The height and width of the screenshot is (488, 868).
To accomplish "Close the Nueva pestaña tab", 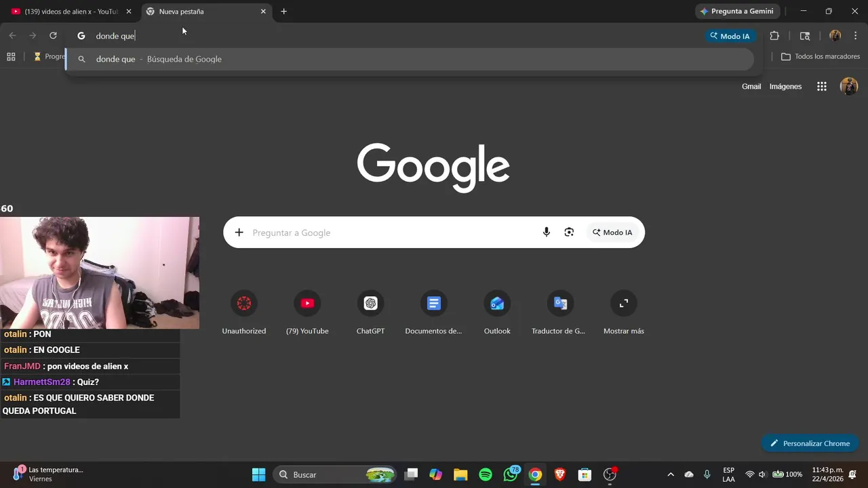I will pyautogui.click(x=263, y=12).
